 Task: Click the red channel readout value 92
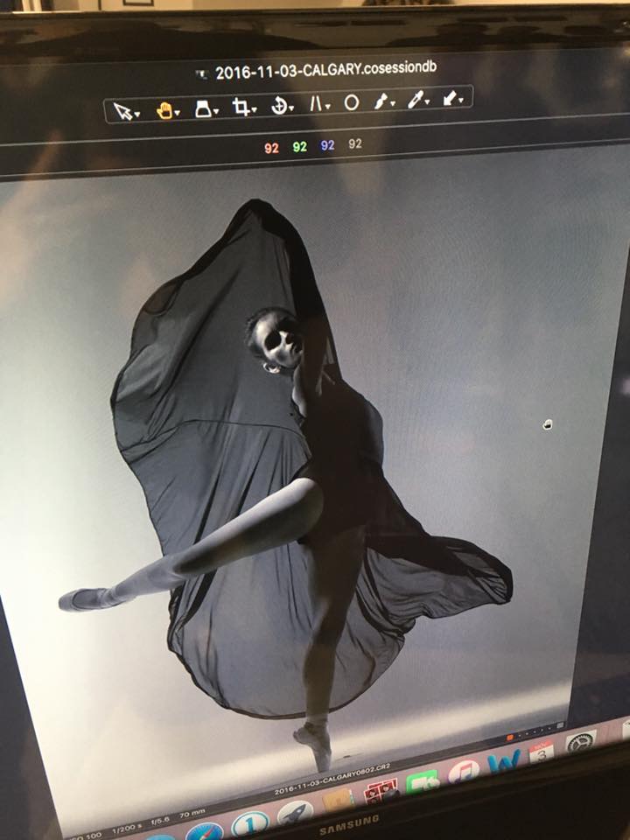click(x=271, y=149)
